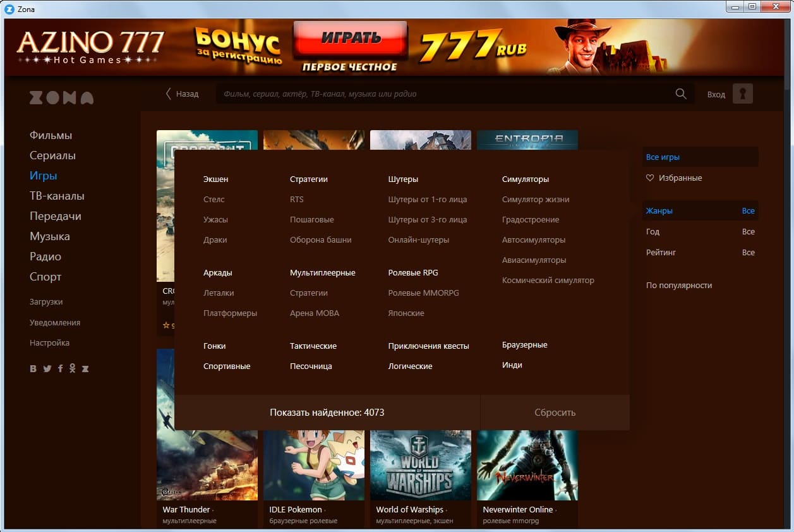
Task: Click the Сбросить reset button
Action: click(x=555, y=413)
